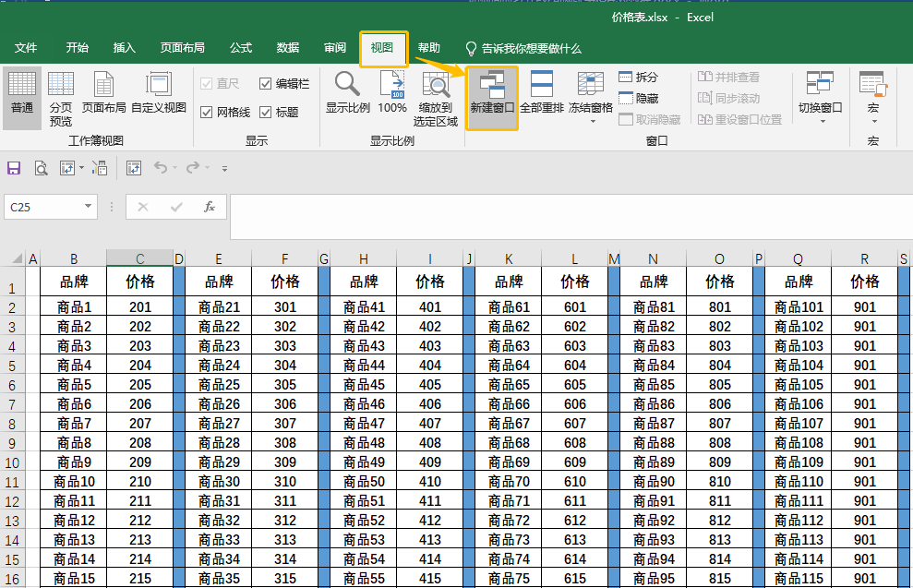Select cell containing 商品115
The width and height of the screenshot is (913, 588).
point(799,578)
